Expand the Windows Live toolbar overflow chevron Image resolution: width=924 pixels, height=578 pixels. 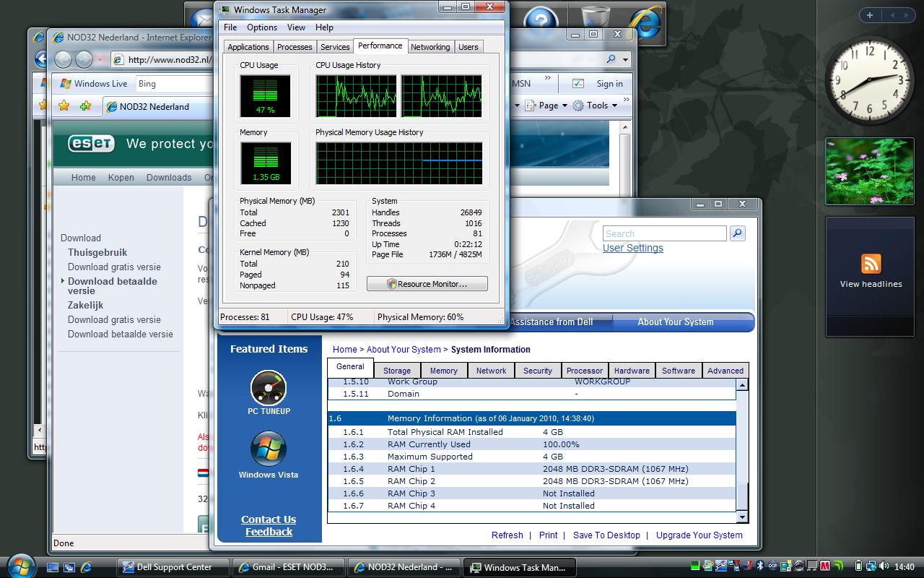coord(548,79)
